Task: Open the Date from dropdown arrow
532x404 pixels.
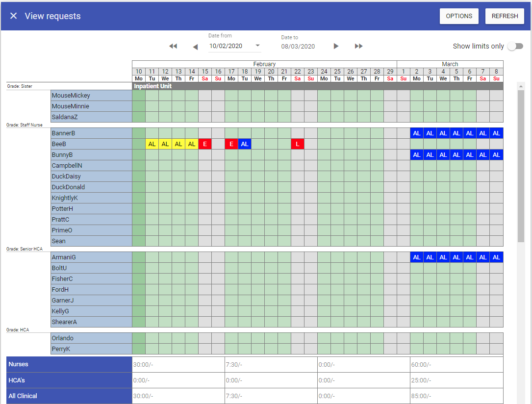Action: click(x=257, y=46)
